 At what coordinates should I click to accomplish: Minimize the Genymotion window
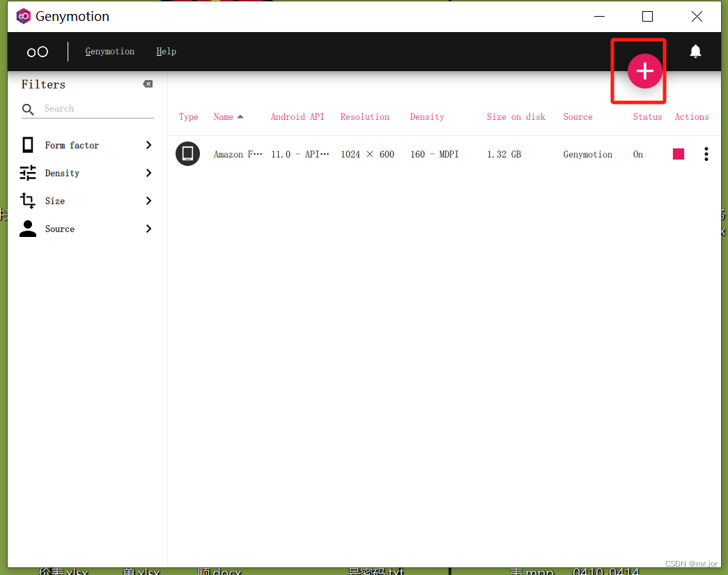(x=599, y=17)
